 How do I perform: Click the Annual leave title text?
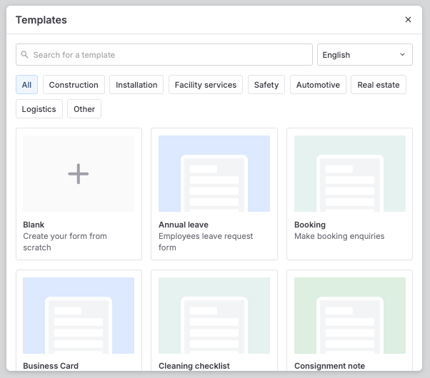183,225
